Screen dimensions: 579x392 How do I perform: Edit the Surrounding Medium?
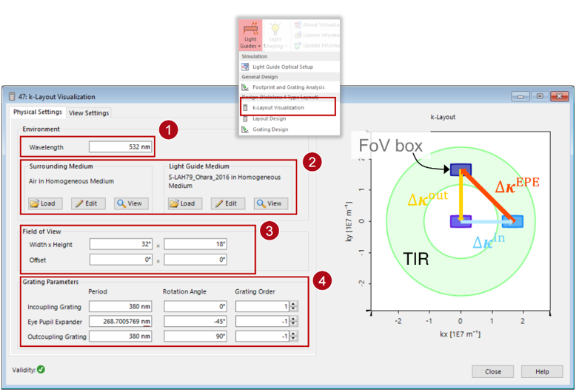[x=88, y=203]
